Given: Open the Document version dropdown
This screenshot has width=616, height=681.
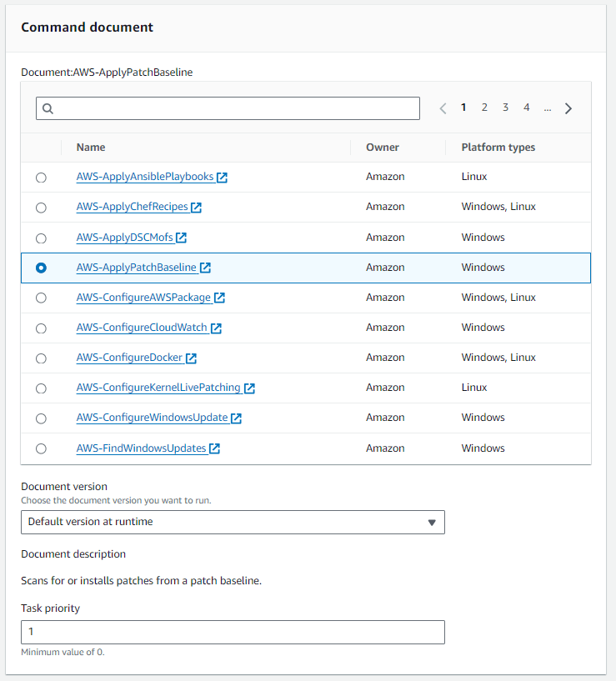Looking at the screenshot, I should (x=233, y=522).
